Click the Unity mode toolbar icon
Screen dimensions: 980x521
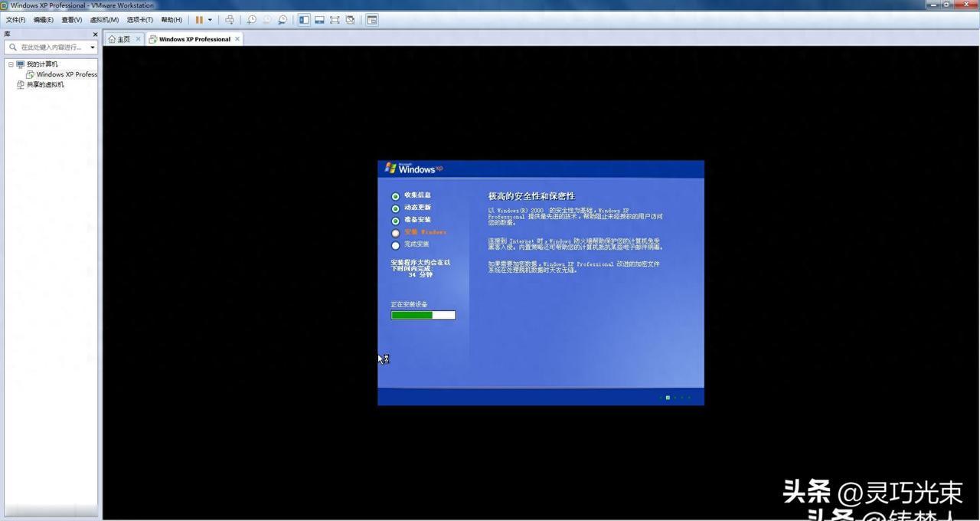pyautogui.click(x=350, y=20)
